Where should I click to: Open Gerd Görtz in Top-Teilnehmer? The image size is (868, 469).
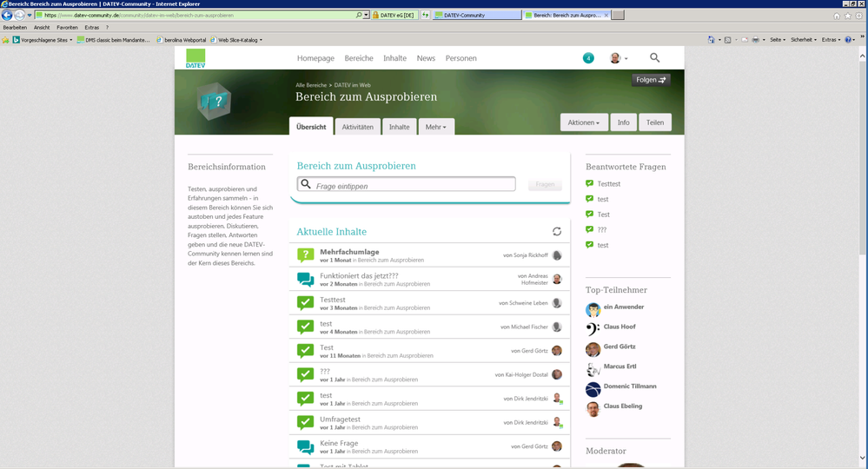(619, 347)
